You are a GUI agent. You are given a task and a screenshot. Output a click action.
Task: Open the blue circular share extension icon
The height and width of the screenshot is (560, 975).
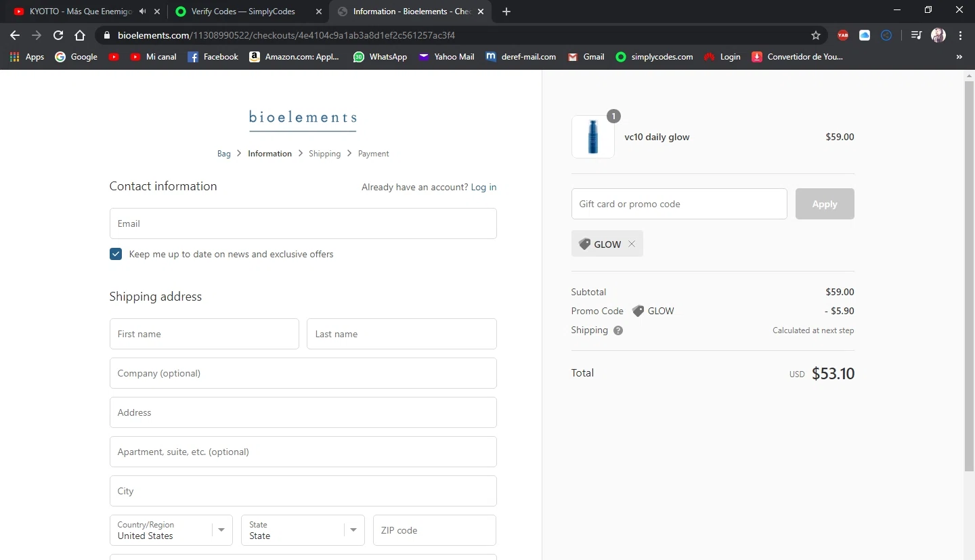click(x=886, y=35)
